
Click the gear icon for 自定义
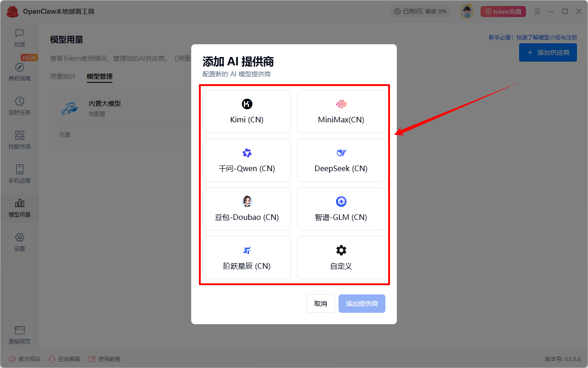pyautogui.click(x=341, y=250)
